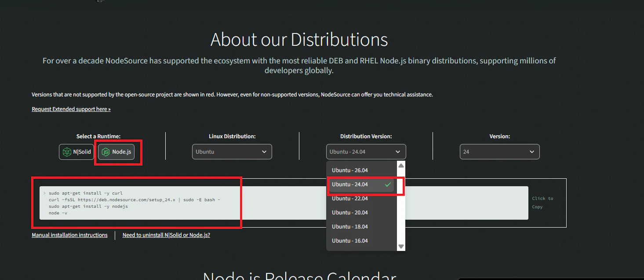Choose Ubuntu - 20.04 from the list
Screen dimensions: 644x280
coord(361,213)
